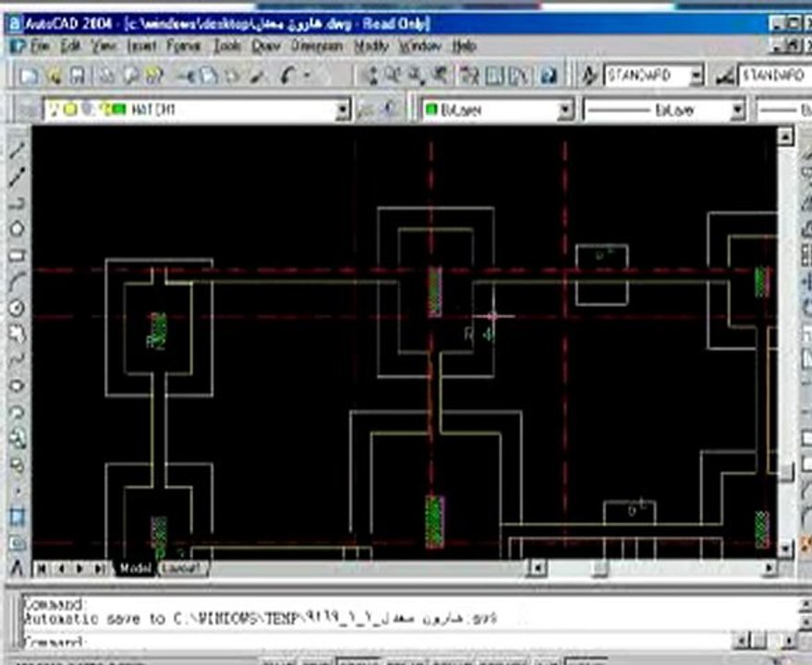Image resolution: width=812 pixels, height=665 pixels.
Task: Open the Format menu
Action: (x=183, y=46)
